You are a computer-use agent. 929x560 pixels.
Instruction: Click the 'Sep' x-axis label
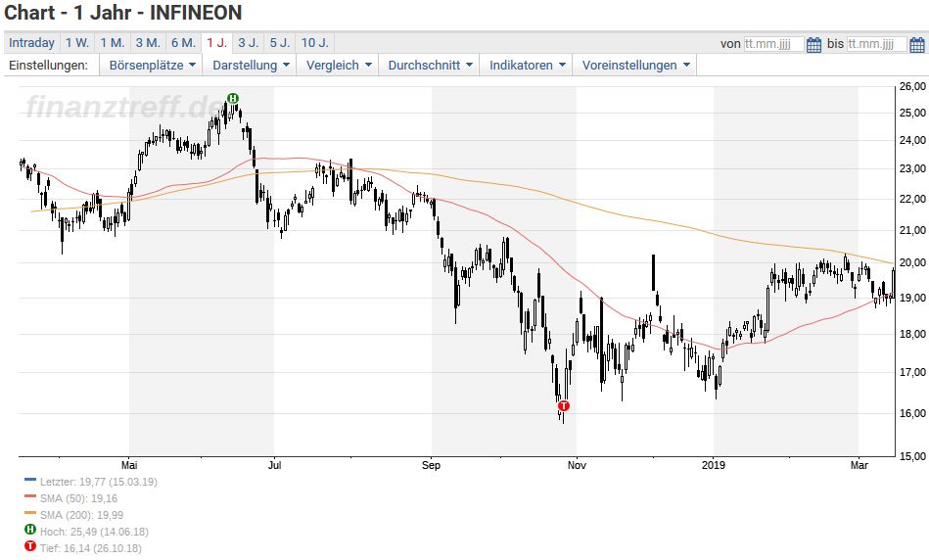pyautogui.click(x=432, y=465)
